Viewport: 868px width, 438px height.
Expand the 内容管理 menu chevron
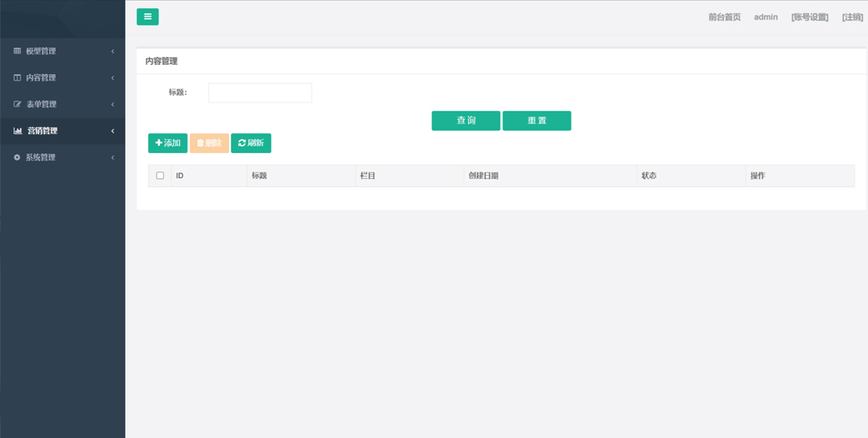click(x=112, y=78)
